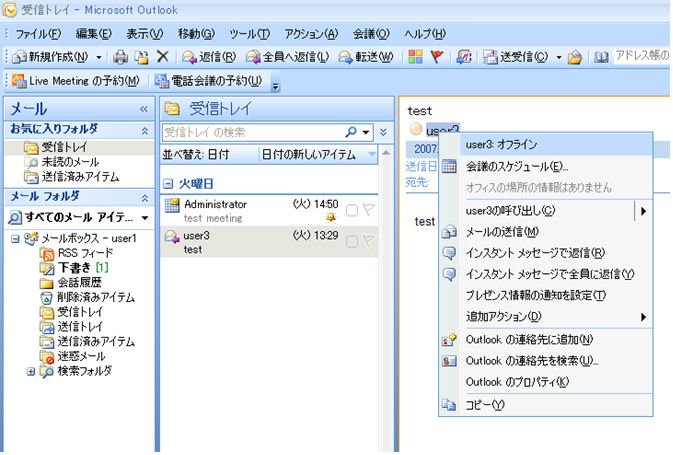Screen dimensions: 673x455
Task: Open the 送信トレイ outbox folder
Action: coord(72,327)
